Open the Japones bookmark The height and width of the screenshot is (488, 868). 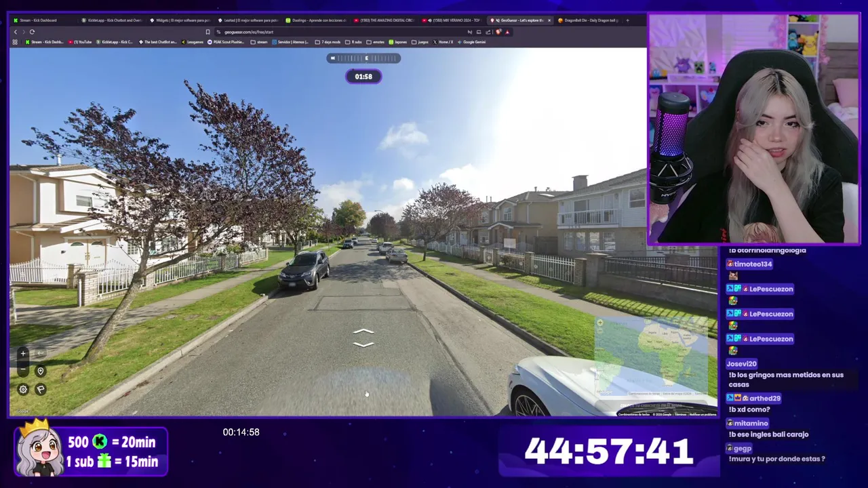point(398,42)
